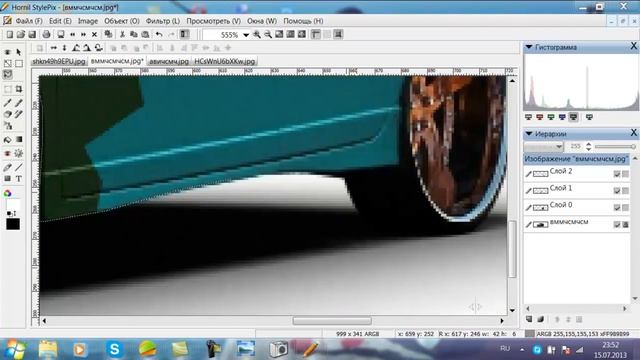The height and width of the screenshot is (360, 640).
Task: Show red channel in histogram
Action: point(540,118)
